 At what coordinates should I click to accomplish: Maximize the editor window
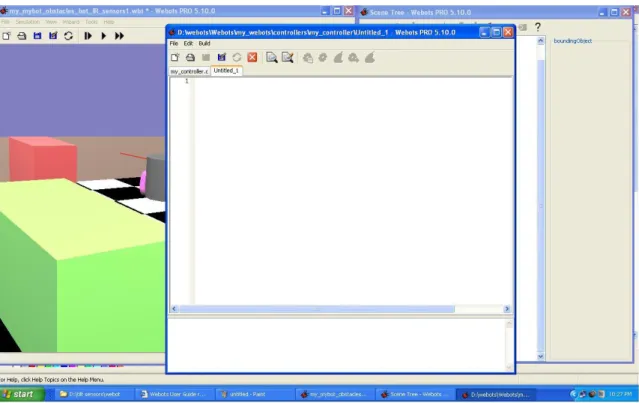(x=496, y=32)
